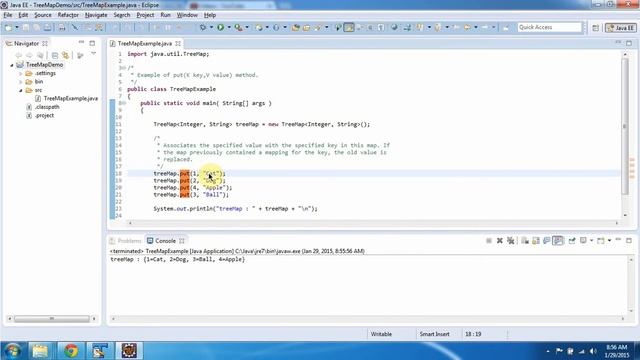The image size is (640, 360).
Task: Click the volume icon in system tray
Action: [x=593, y=351]
